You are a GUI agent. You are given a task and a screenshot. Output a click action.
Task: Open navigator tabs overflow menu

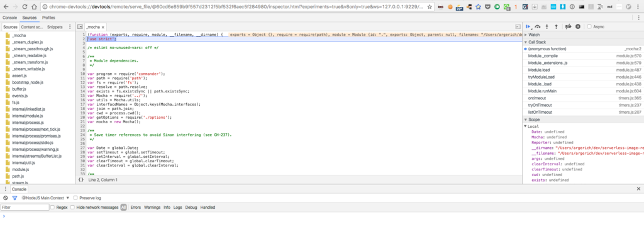[70, 26]
